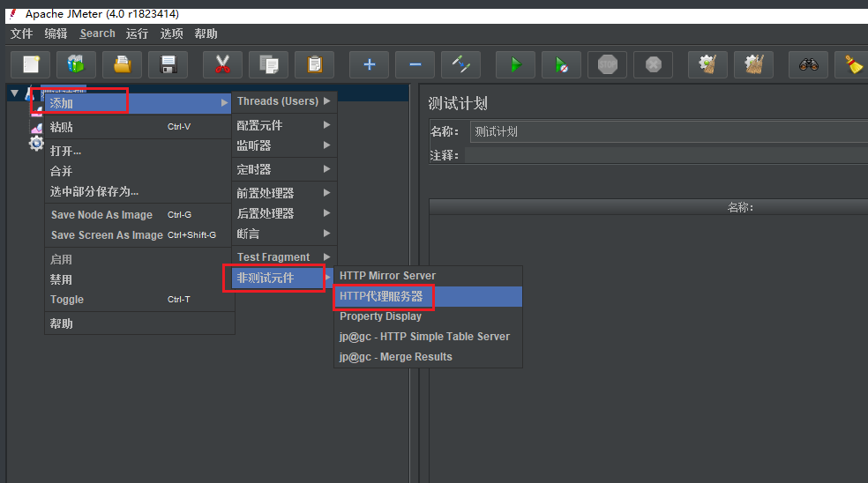Open the 文件 menu
The width and height of the screenshot is (868, 483).
click(21, 33)
